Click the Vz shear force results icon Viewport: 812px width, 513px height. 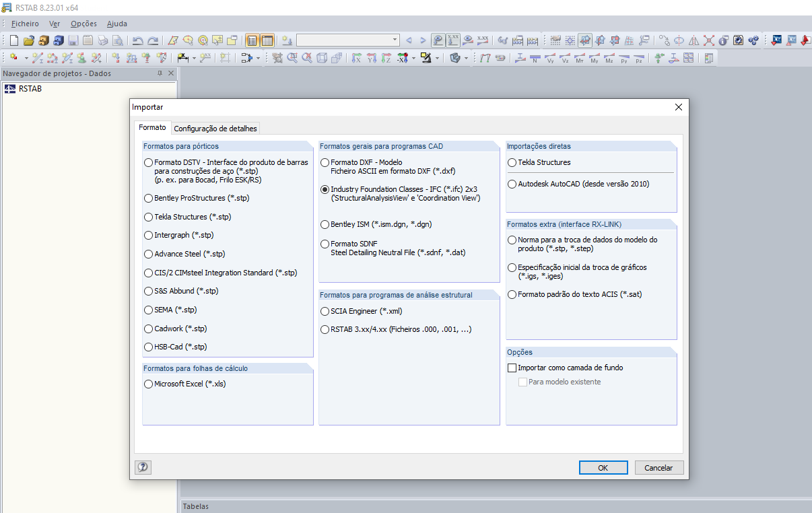565,58
